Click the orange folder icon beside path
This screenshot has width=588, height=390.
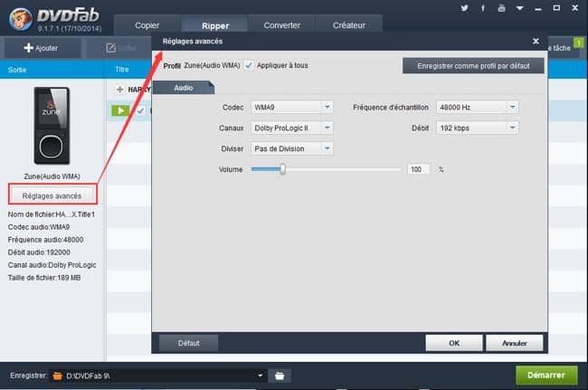click(x=57, y=376)
